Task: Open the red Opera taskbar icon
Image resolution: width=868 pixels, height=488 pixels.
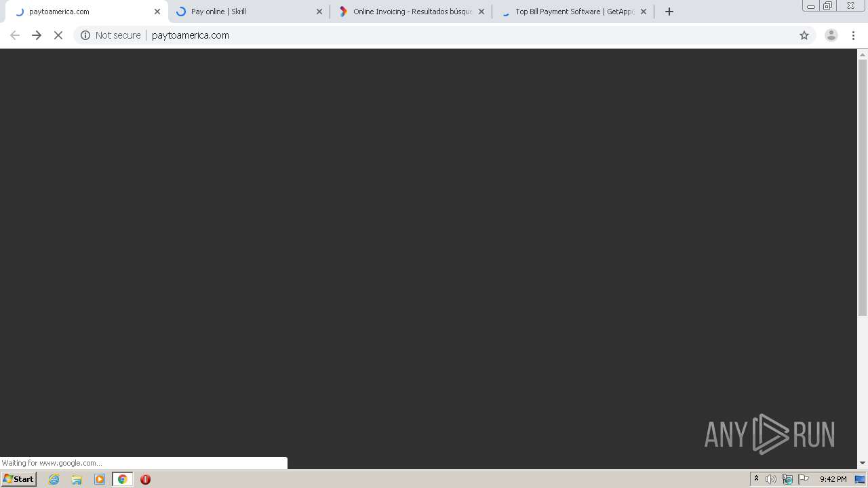Action: click(145, 479)
